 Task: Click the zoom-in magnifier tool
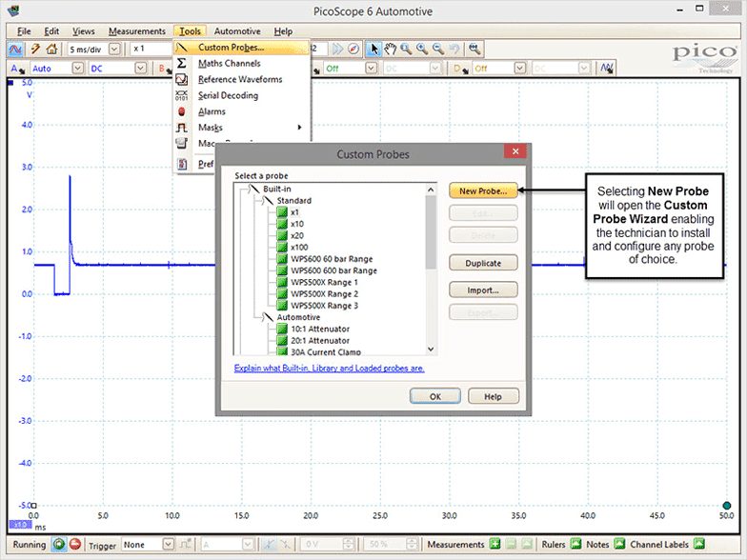[x=422, y=49]
